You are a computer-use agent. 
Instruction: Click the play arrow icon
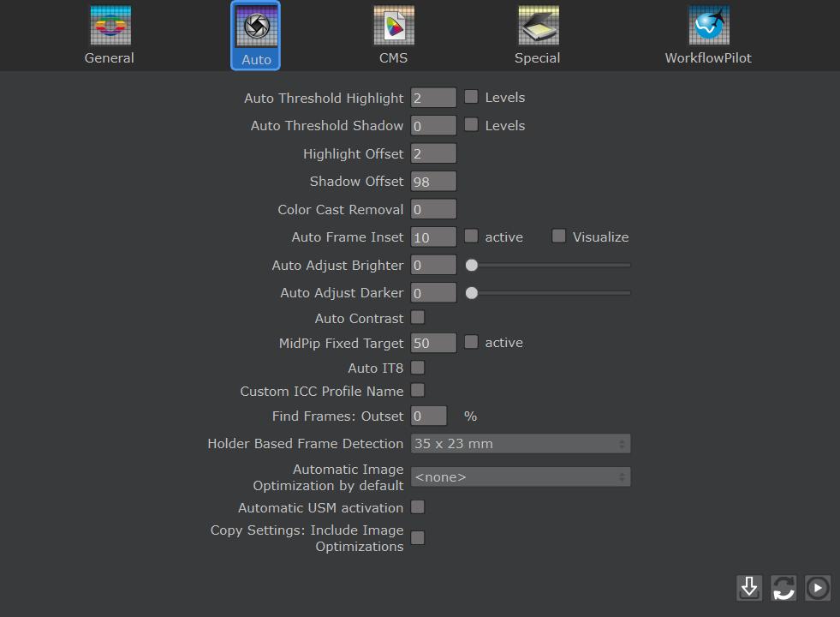[x=818, y=588]
